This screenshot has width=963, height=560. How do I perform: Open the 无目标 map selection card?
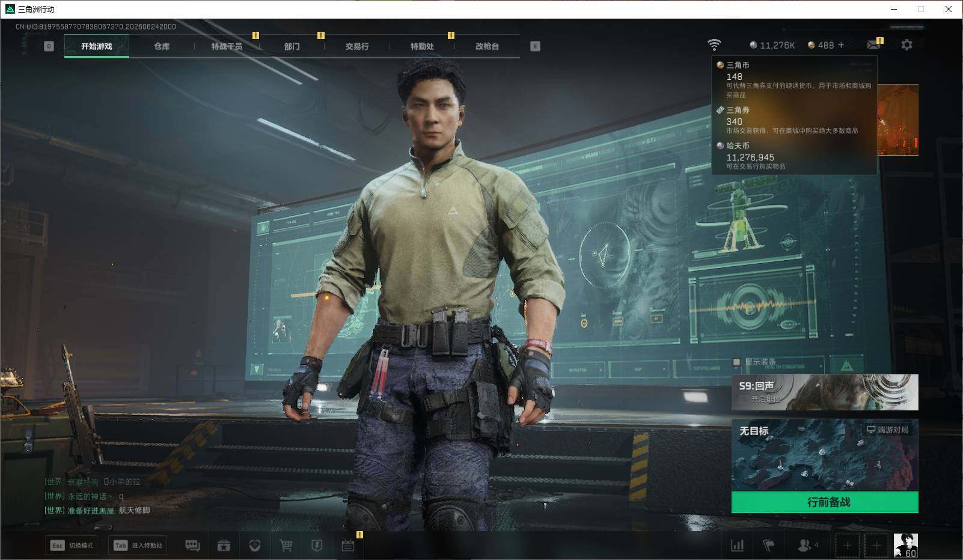pos(825,455)
